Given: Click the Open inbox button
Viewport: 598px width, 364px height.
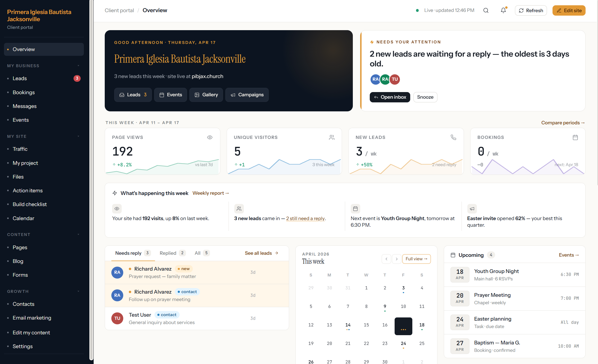Looking at the screenshot, I should click(390, 97).
